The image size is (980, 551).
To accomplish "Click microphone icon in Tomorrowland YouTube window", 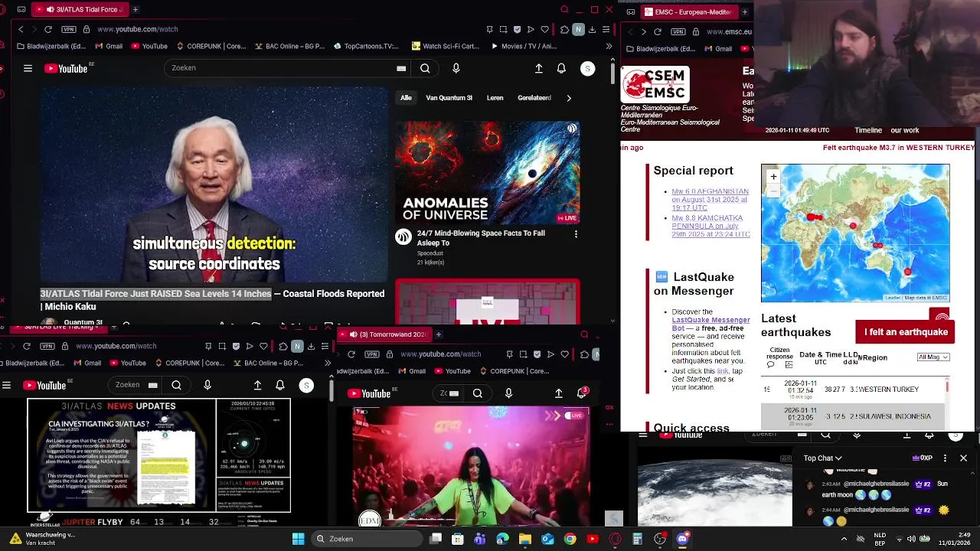I will tap(508, 393).
